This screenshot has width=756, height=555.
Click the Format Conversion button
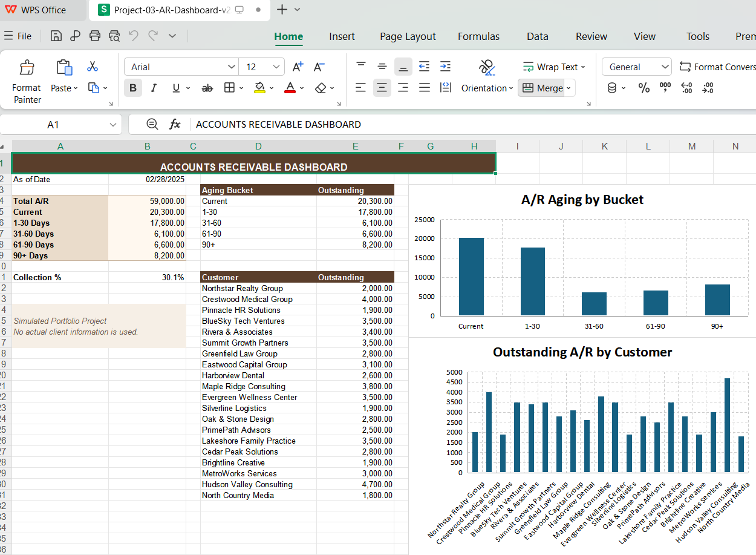click(717, 67)
